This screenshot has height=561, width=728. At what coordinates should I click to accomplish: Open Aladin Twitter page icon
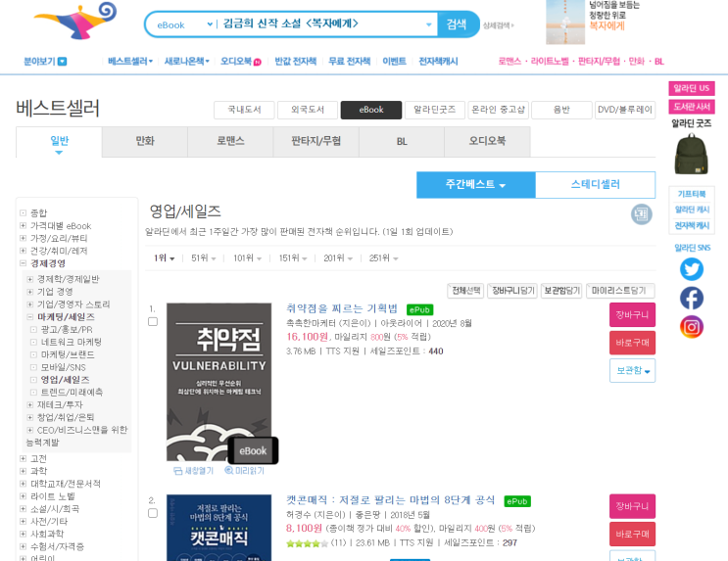[692, 269]
